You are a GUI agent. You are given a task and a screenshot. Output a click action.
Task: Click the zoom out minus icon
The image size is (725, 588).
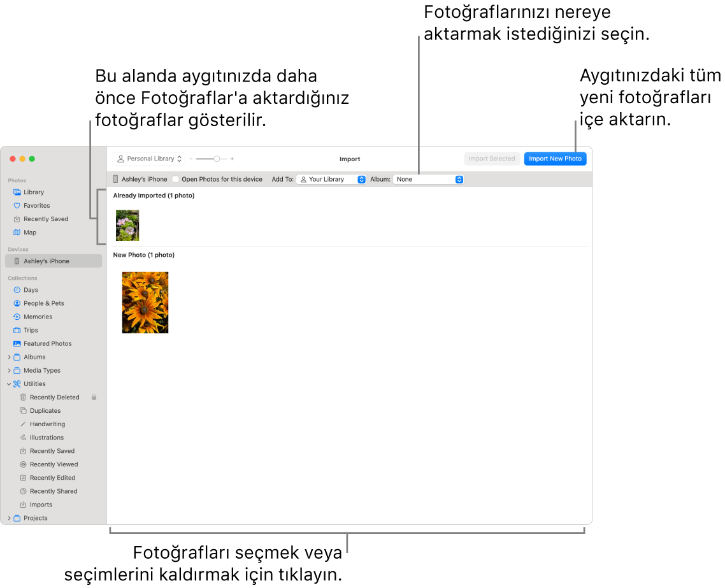pos(191,159)
